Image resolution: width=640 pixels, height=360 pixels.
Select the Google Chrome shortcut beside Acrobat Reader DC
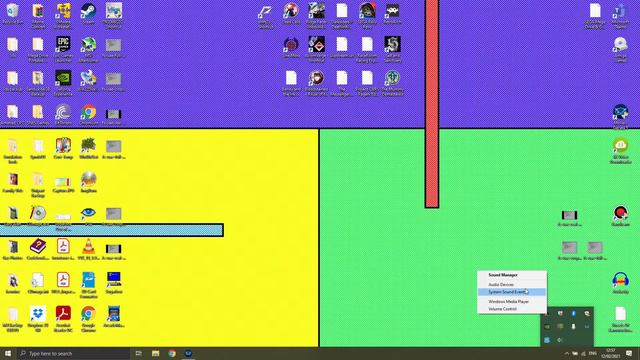88,319
